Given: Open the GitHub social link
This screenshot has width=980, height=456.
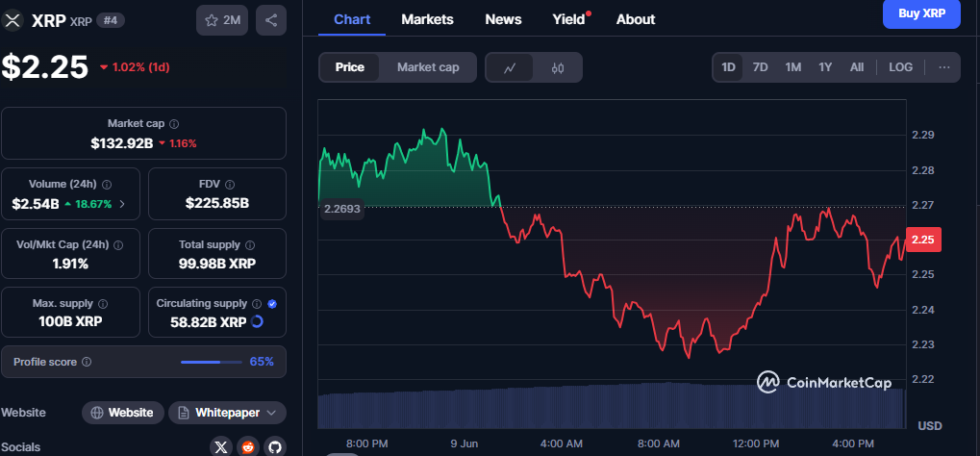Looking at the screenshot, I should coord(275,447).
